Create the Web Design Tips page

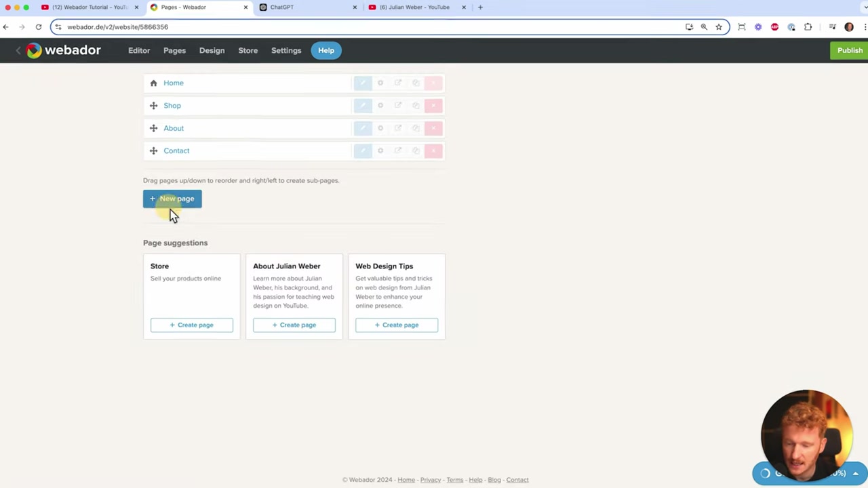click(x=397, y=325)
